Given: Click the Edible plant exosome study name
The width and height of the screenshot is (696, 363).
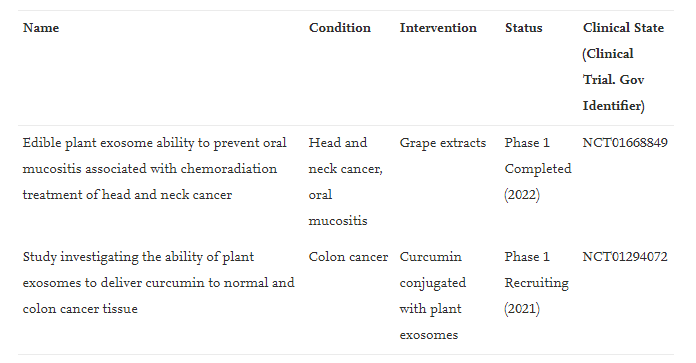Looking at the screenshot, I should (154, 169).
